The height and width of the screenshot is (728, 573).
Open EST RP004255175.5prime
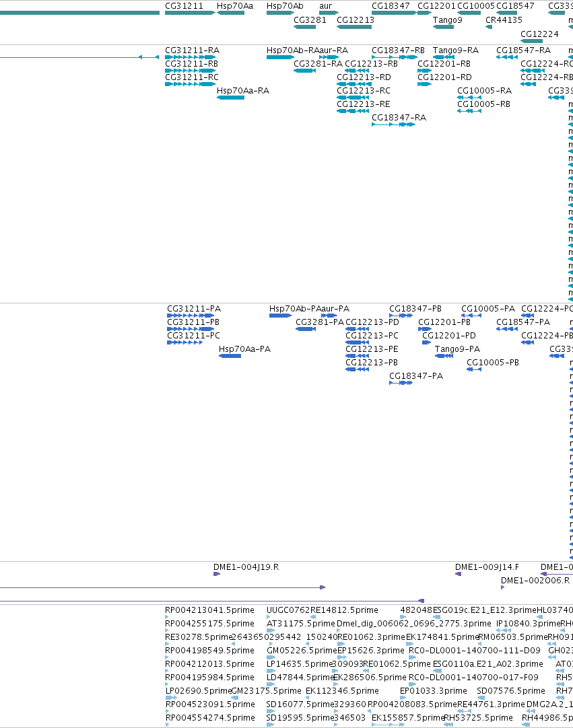tap(210, 624)
